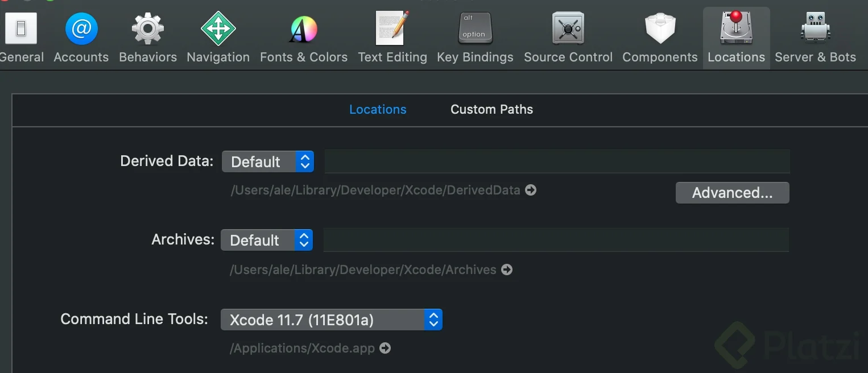The height and width of the screenshot is (373, 868).
Task: Open the Behaviors gear pane
Action: pyautogui.click(x=148, y=38)
